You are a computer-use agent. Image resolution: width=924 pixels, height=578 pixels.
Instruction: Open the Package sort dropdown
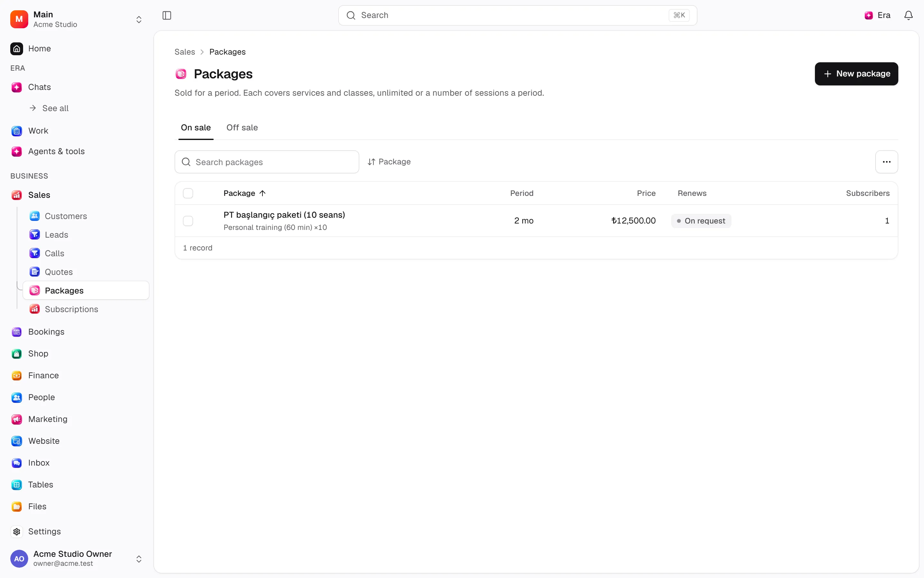coord(389,162)
